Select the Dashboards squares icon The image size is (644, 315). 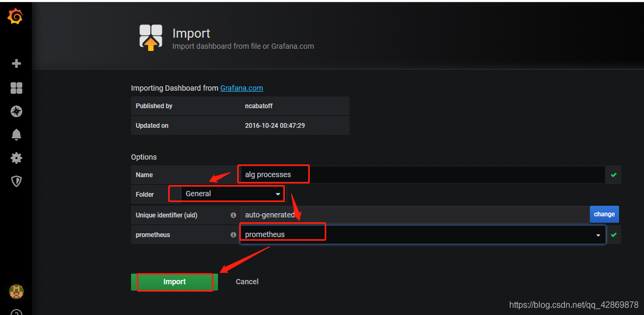click(x=16, y=88)
